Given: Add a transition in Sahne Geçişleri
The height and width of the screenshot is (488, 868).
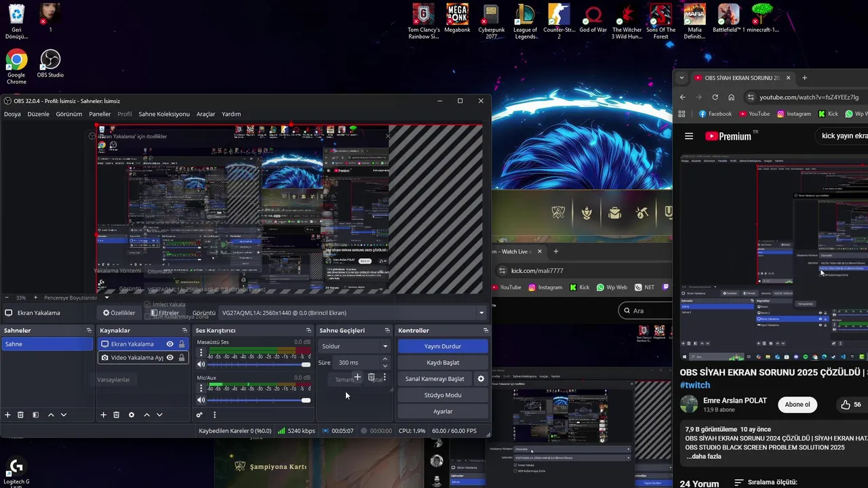Looking at the screenshot, I should (357, 377).
